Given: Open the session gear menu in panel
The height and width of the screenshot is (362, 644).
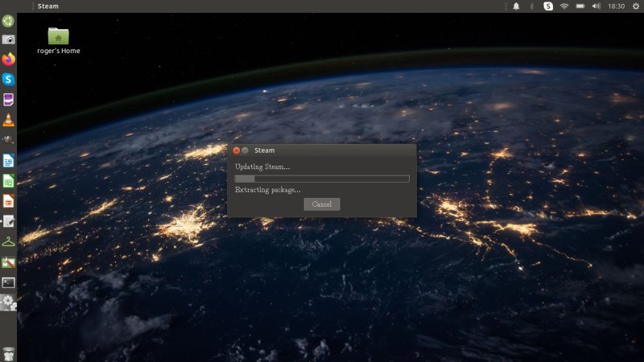Looking at the screenshot, I should pyautogui.click(x=636, y=6).
